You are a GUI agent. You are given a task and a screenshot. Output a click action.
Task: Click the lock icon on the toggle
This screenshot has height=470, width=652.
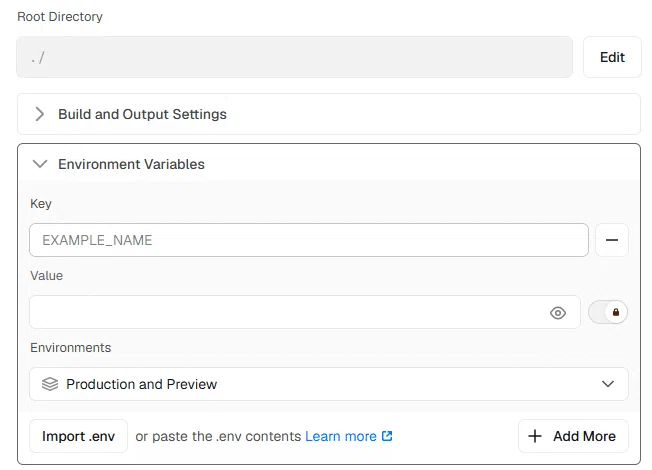pos(616,312)
